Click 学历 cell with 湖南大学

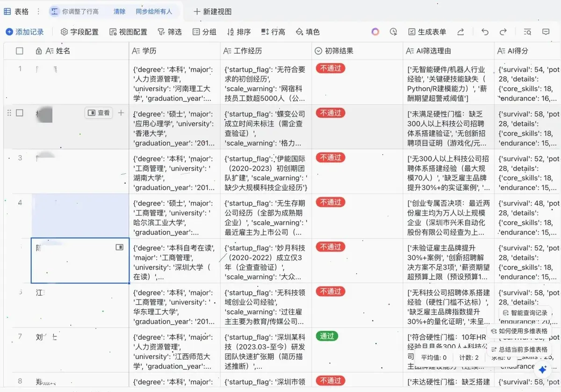(x=175, y=171)
